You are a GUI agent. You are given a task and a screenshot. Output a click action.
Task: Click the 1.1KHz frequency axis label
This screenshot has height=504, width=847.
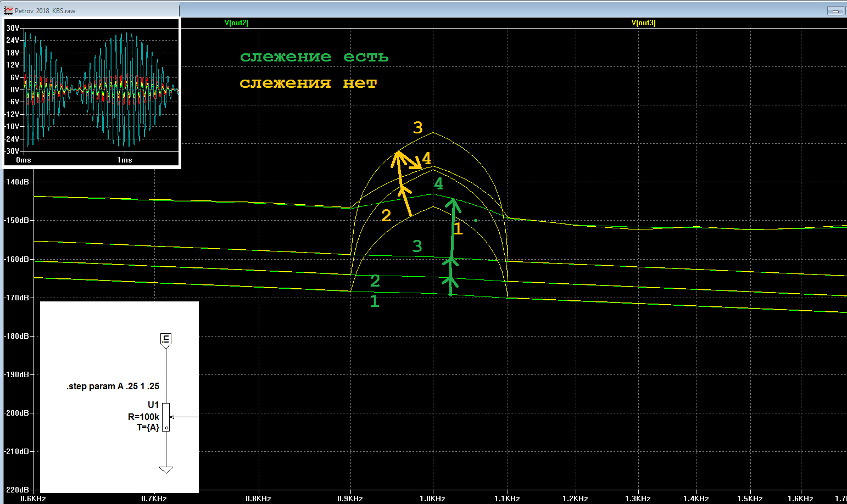pos(508,499)
